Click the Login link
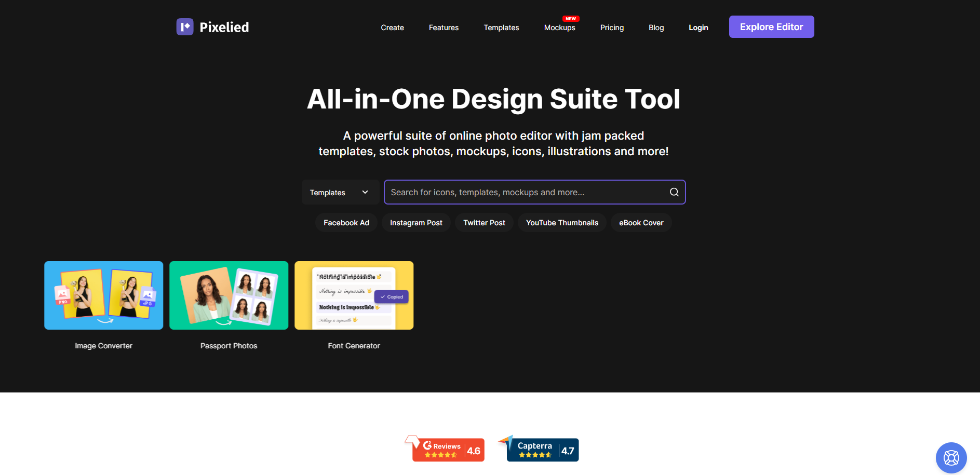 tap(698, 28)
